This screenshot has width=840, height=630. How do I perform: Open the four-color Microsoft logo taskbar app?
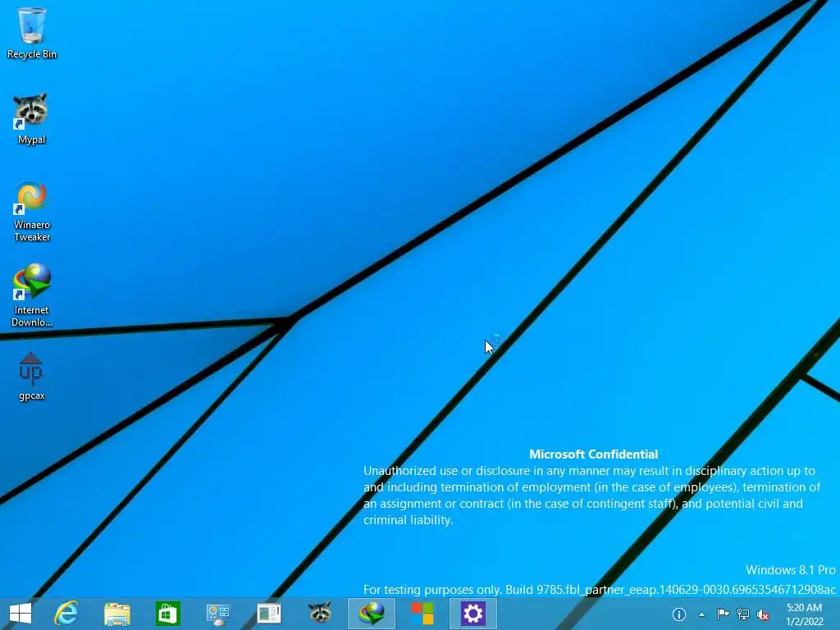pos(422,614)
